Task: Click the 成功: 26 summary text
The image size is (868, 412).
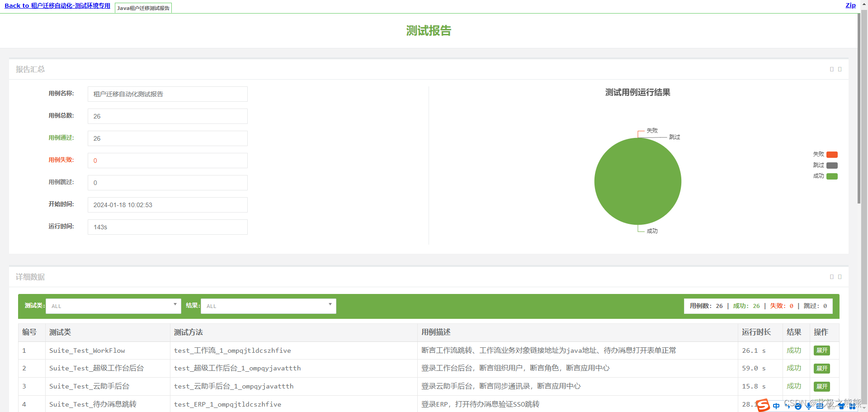Action: click(x=746, y=306)
